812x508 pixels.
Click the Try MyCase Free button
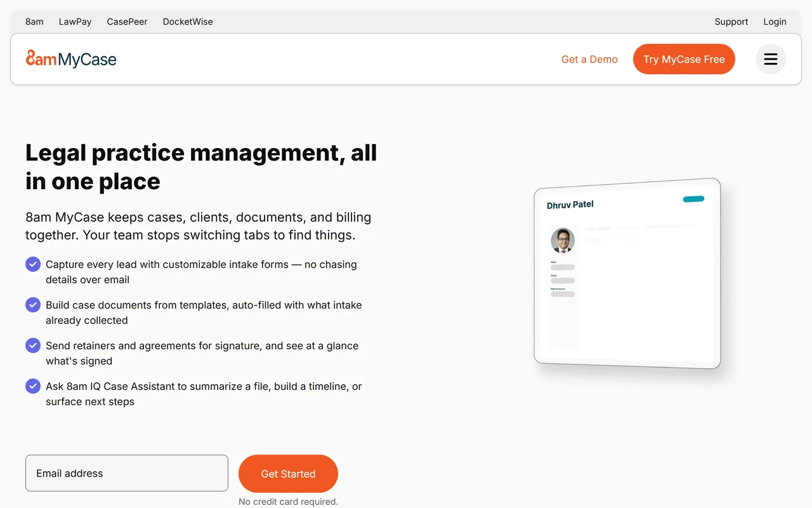684,59
